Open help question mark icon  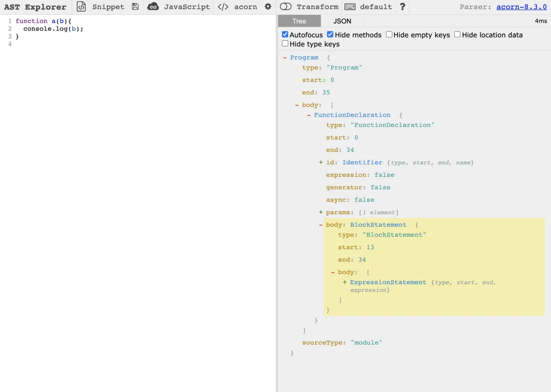coord(403,7)
